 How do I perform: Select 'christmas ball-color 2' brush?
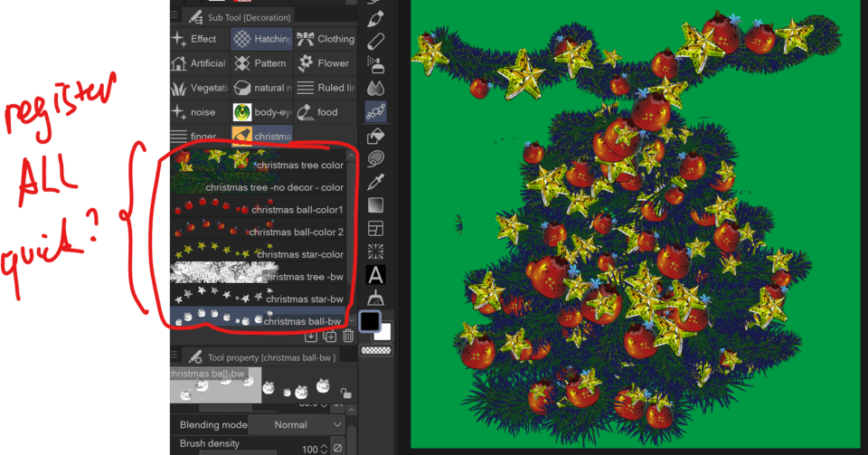(x=258, y=228)
